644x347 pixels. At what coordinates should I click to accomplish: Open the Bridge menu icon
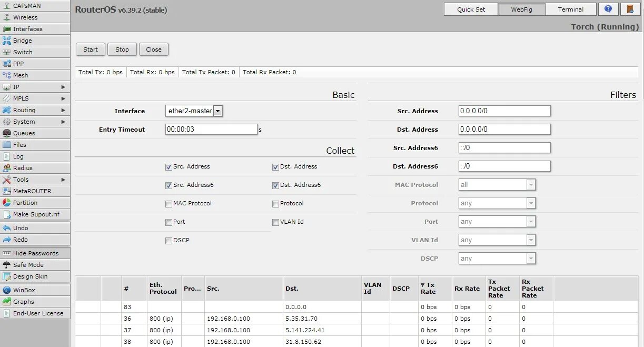click(7, 41)
